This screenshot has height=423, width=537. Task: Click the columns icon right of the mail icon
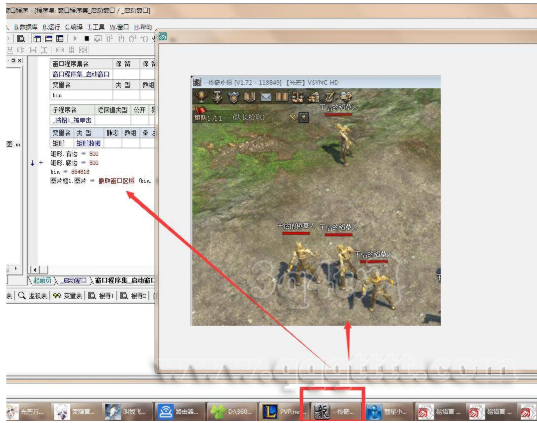pos(282,97)
